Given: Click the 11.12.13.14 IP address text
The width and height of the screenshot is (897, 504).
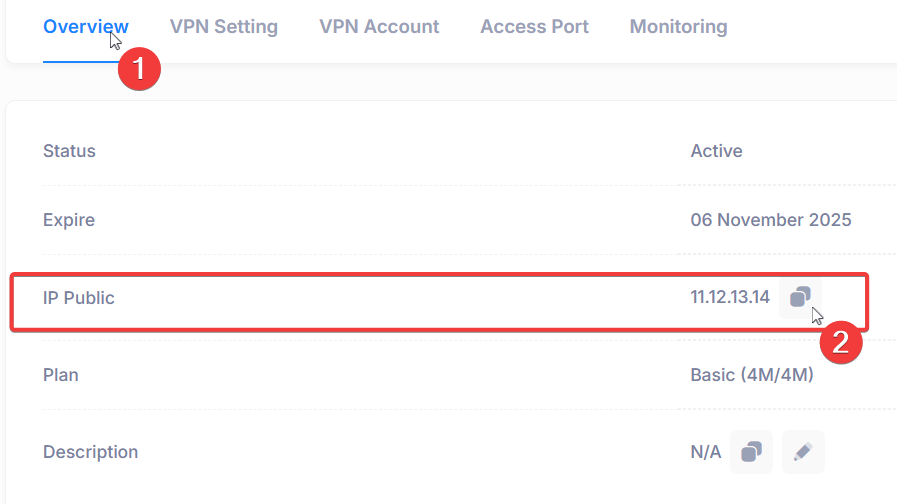Looking at the screenshot, I should tap(730, 297).
